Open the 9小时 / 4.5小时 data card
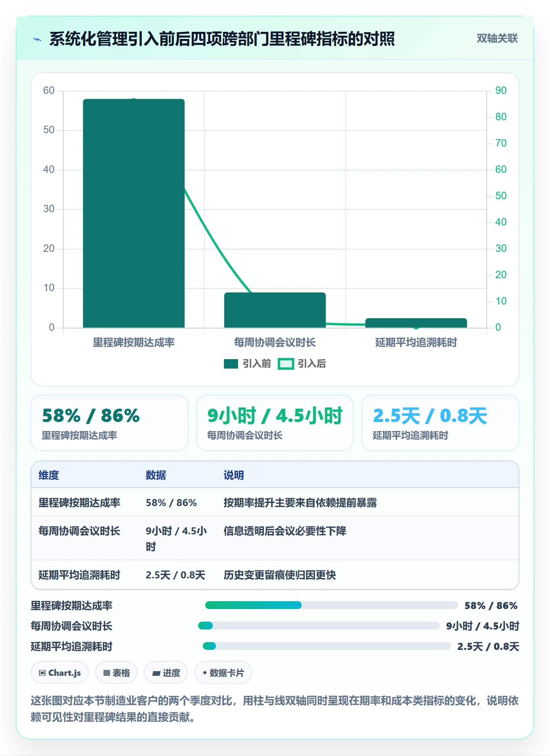Viewport: 550px width, 756px height. pos(275,423)
